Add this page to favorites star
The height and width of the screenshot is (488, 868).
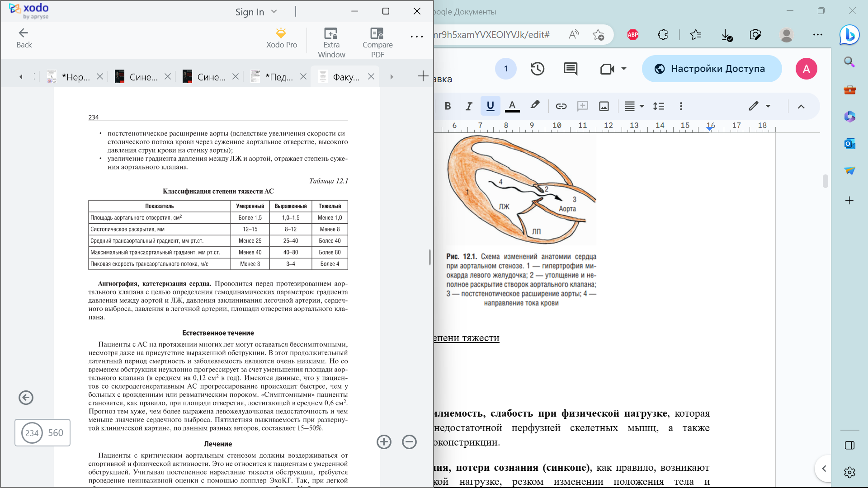coord(598,35)
